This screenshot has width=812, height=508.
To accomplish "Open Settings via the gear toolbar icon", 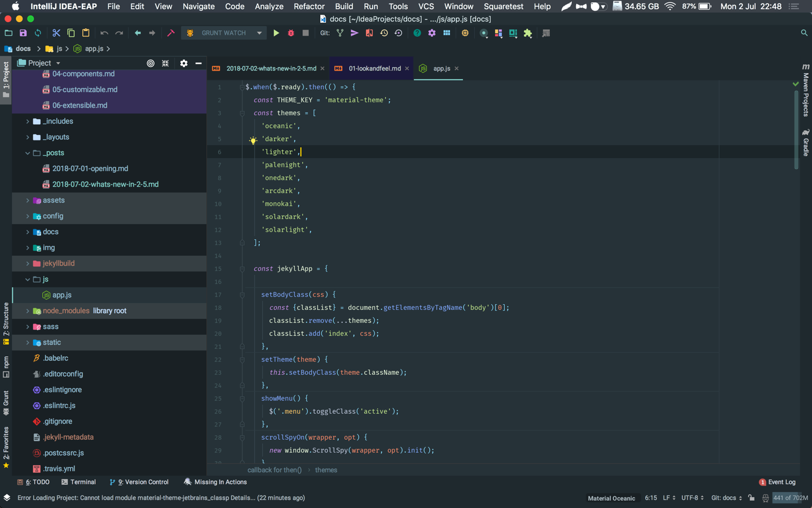I will click(431, 33).
